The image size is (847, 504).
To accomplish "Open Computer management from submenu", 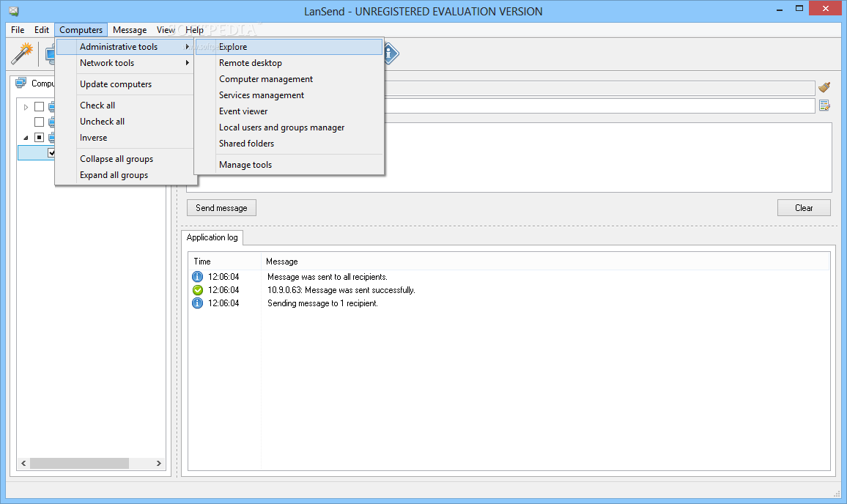I will [289, 79].
